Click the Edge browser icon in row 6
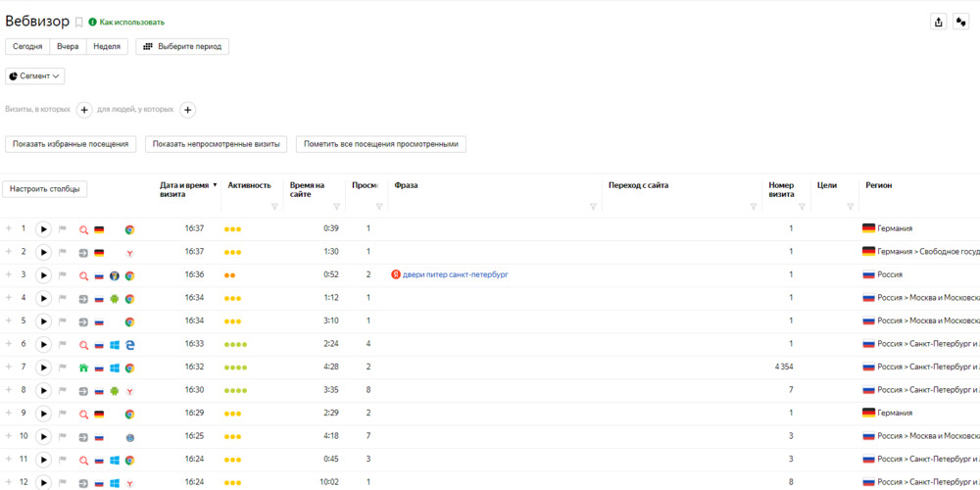The height and width of the screenshot is (490, 980). click(x=130, y=345)
